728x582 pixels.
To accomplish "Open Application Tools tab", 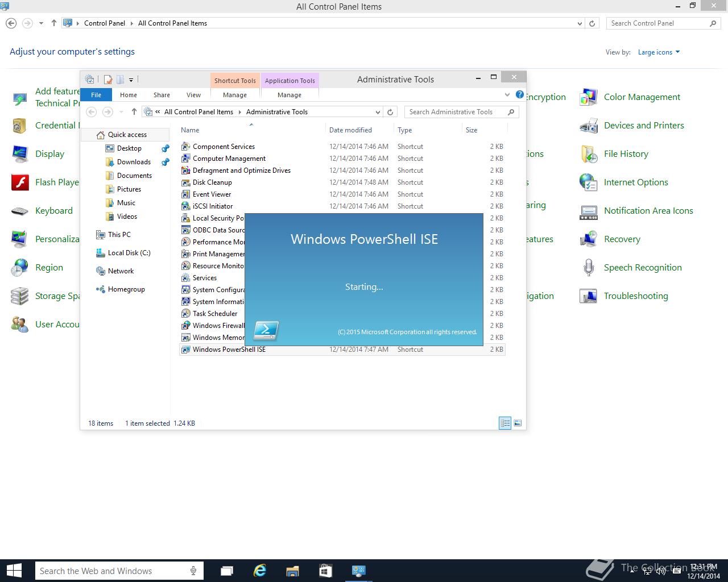I will 289,81.
